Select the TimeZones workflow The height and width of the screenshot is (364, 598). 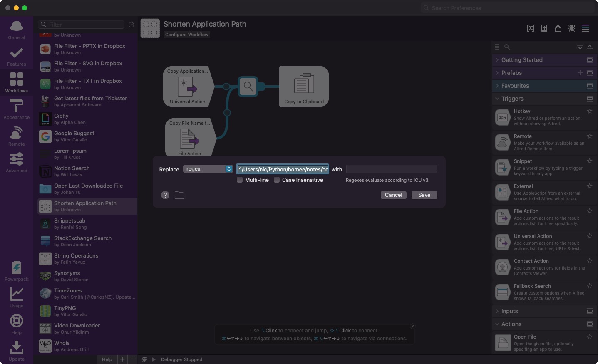tap(87, 294)
